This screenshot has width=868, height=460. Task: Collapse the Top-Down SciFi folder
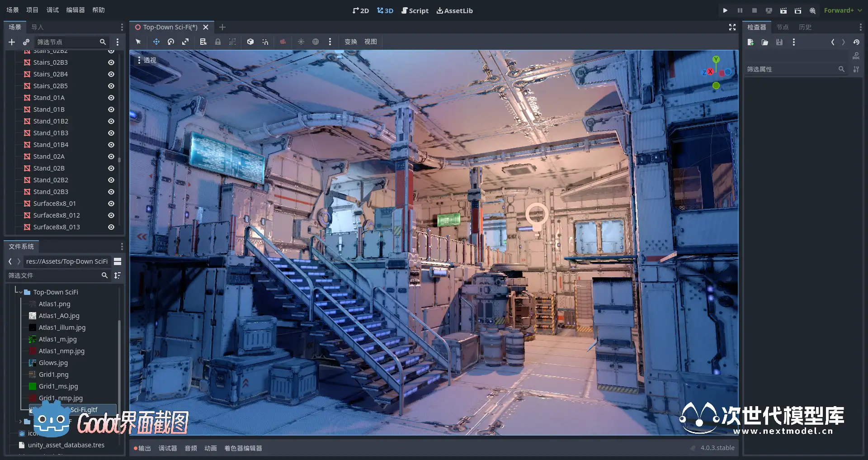20,292
